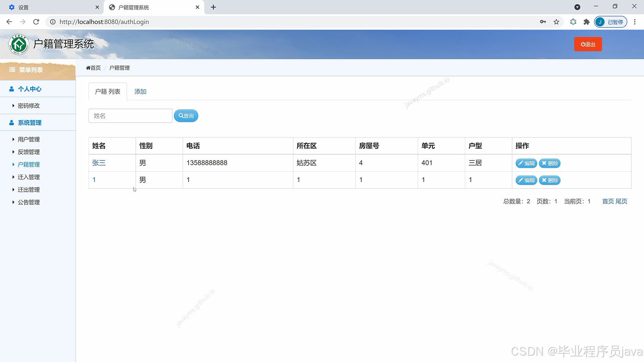Click the browser forward arrow
The image size is (644, 362).
[x=22, y=22]
